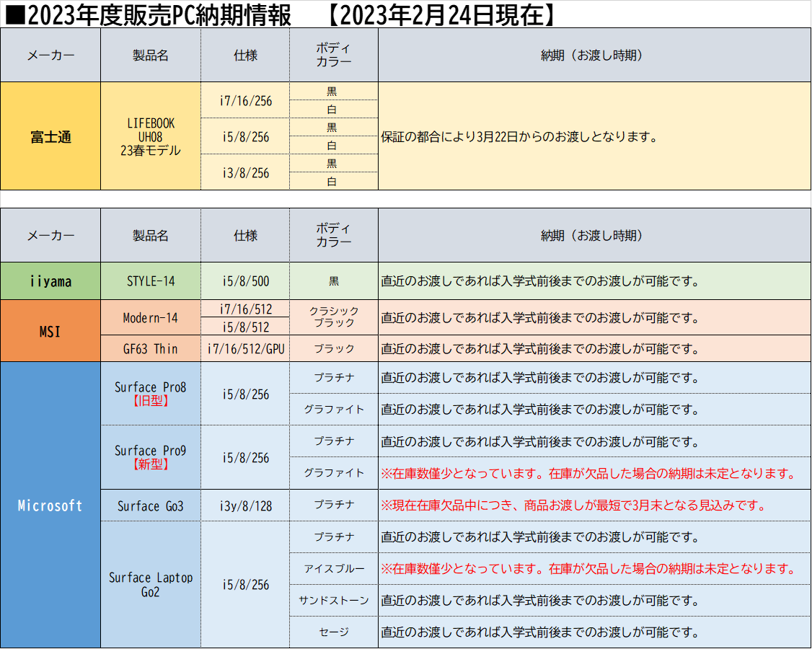Click グラファイト color for Surface Pro8
The image size is (812, 649).
[x=334, y=409]
